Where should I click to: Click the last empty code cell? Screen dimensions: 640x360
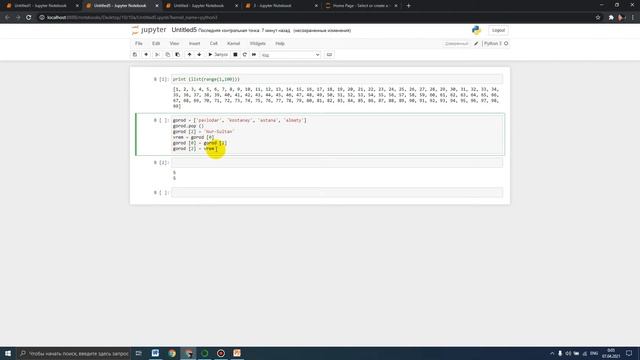tap(337, 192)
